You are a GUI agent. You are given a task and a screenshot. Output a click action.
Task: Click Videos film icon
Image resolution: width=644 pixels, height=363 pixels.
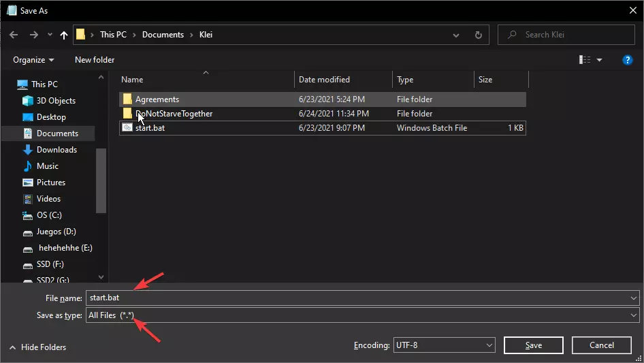(x=27, y=199)
